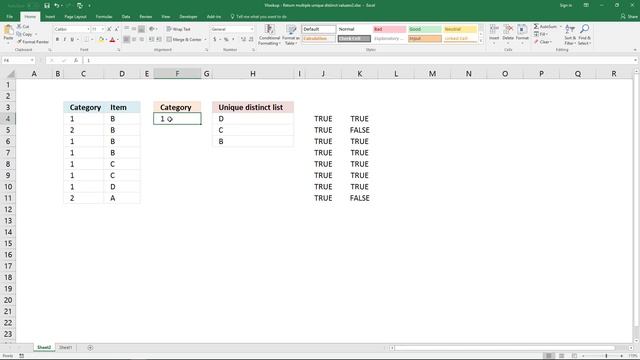Apply percent style
Image resolution: width=640 pixels, height=360 pixels.
click(x=226, y=40)
